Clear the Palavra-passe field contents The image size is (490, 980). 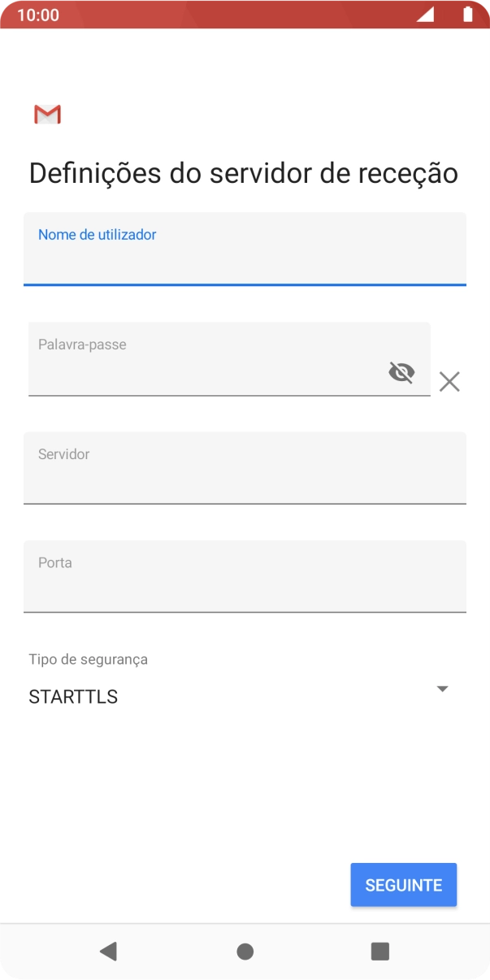tap(449, 381)
